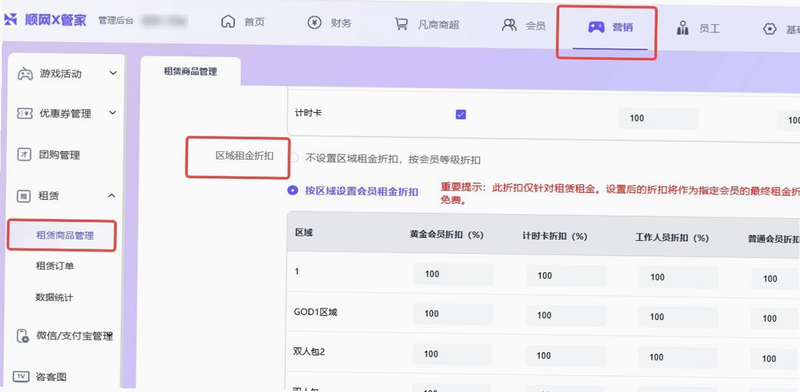
Task: Click the 区域 column header
Action: [304, 233]
